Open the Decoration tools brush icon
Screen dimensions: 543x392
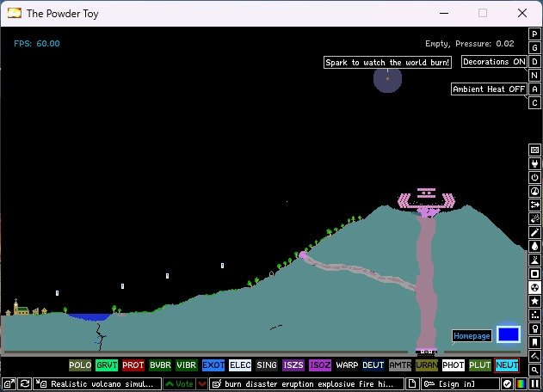pos(534,356)
